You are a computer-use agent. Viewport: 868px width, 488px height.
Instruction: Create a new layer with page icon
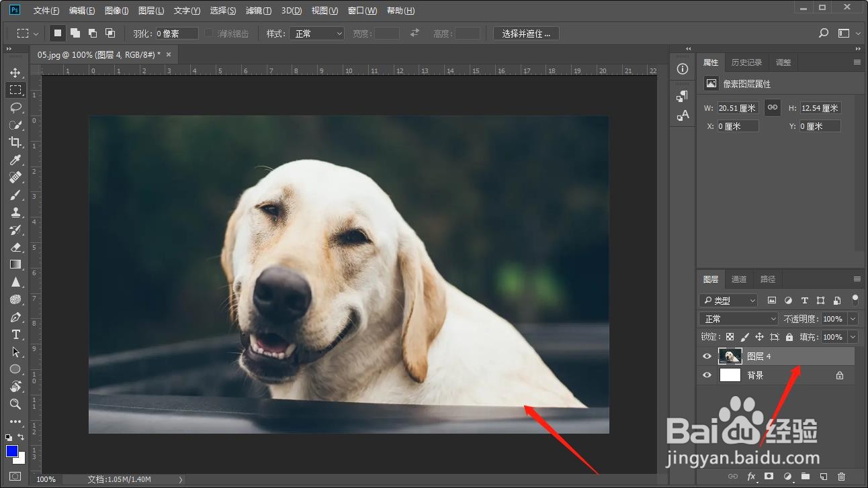point(824,477)
